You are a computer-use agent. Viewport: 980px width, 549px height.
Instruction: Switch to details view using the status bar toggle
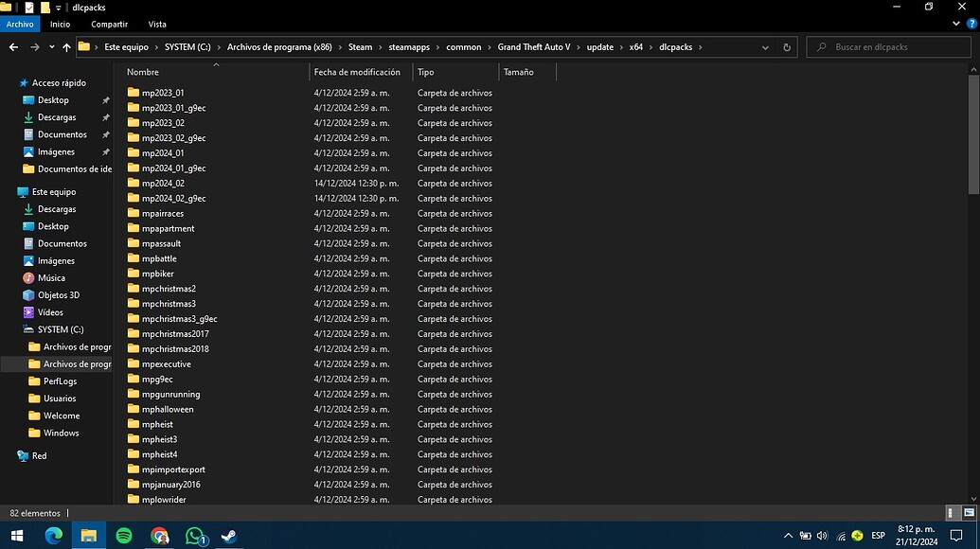click(x=951, y=512)
